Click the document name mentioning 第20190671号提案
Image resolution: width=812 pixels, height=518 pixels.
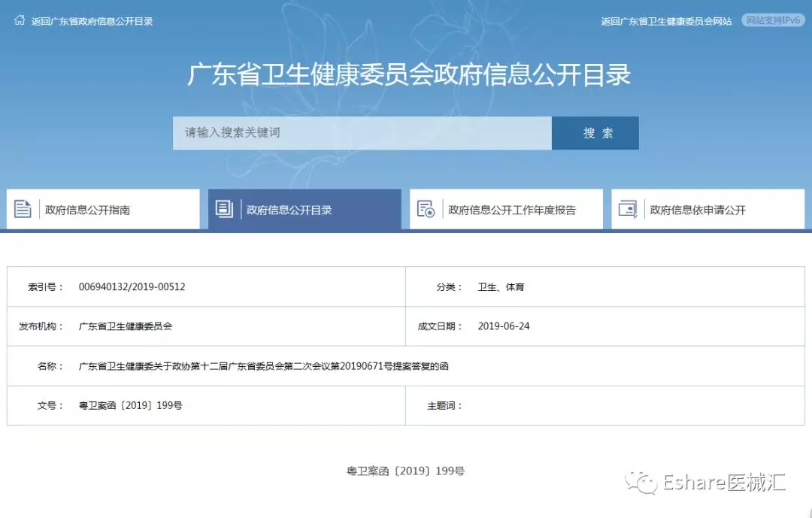point(263,366)
